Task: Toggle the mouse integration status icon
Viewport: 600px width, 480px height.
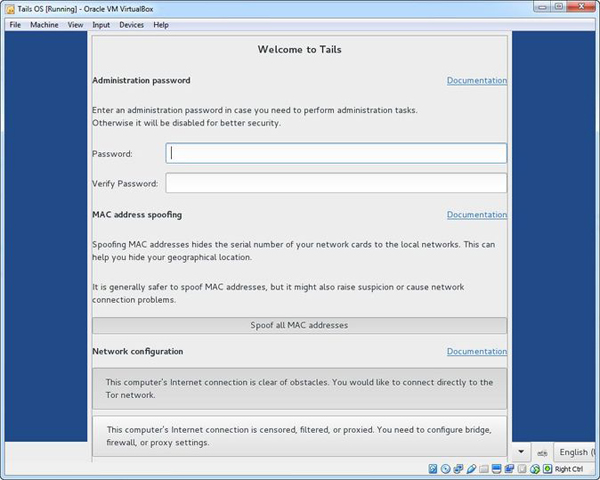Action: 535,469
